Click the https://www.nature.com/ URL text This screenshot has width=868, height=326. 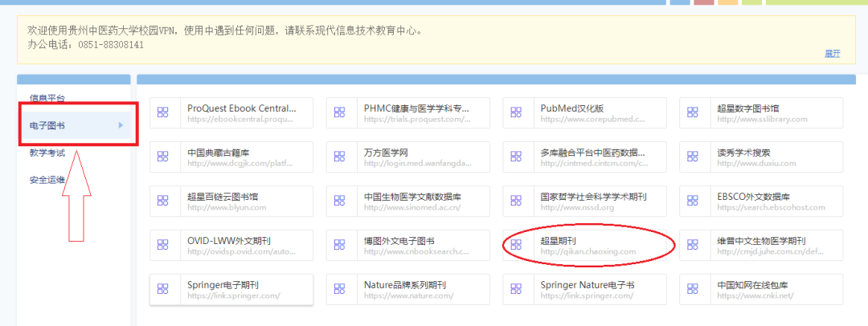click(x=409, y=296)
